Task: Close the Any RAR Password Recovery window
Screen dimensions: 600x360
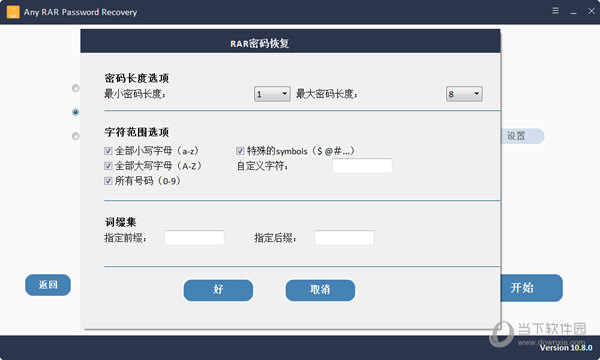Action: (592, 11)
